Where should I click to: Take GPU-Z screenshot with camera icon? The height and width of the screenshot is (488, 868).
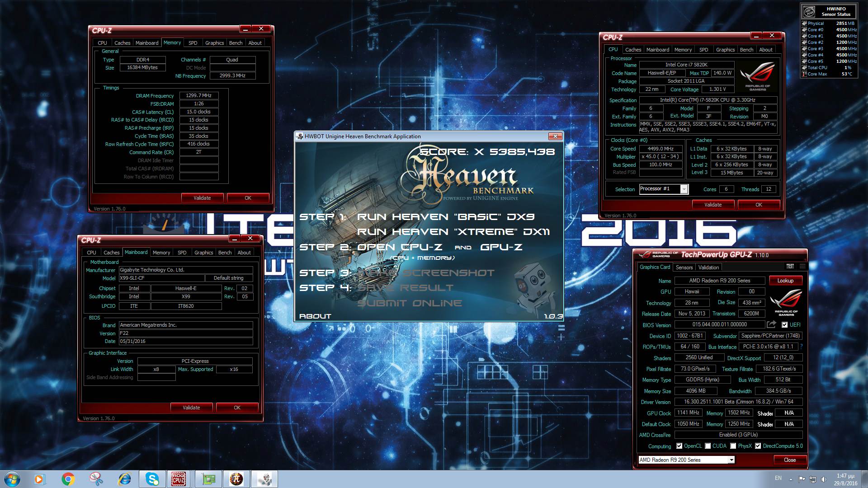[x=790, y=267]
